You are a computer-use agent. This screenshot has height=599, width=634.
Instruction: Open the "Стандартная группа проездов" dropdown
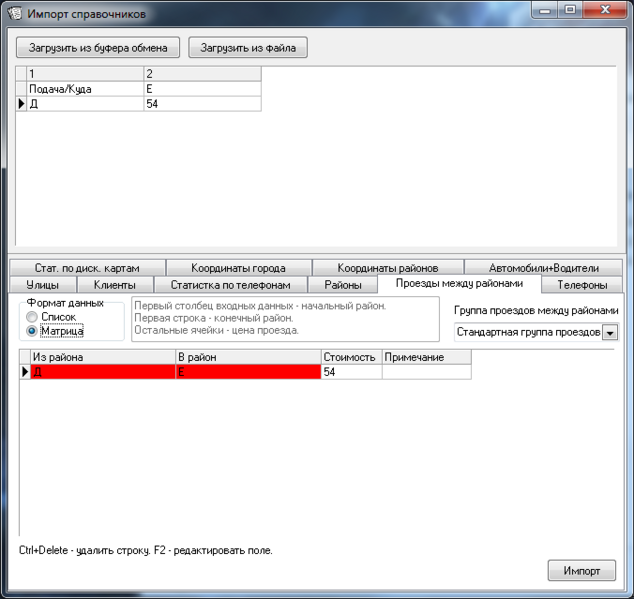[610, 333]
